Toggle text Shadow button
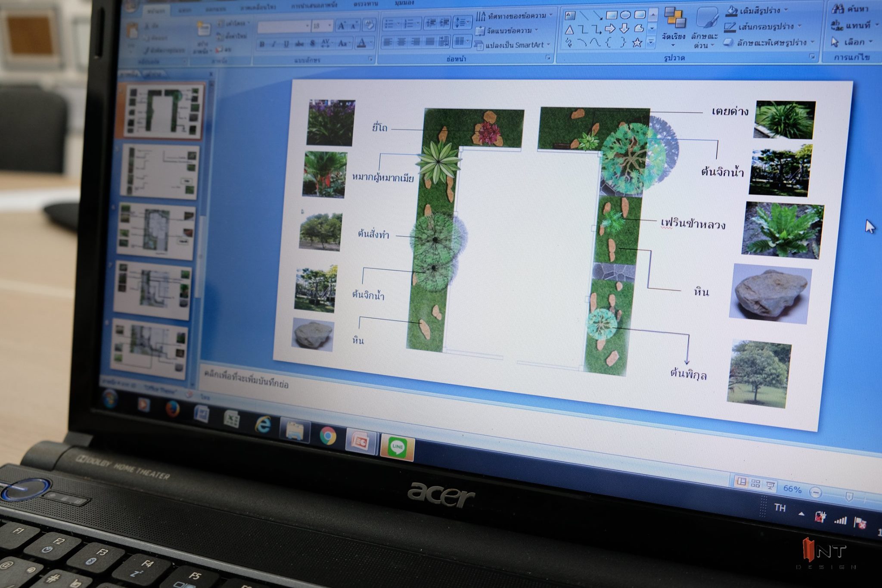Screen dimensions: 882x588 click(x=313, y=44)
